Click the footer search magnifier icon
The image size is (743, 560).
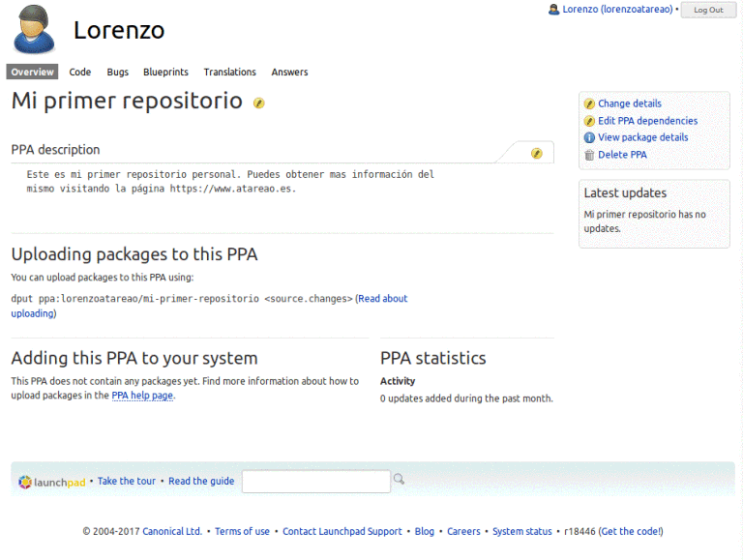coord(399,479)
